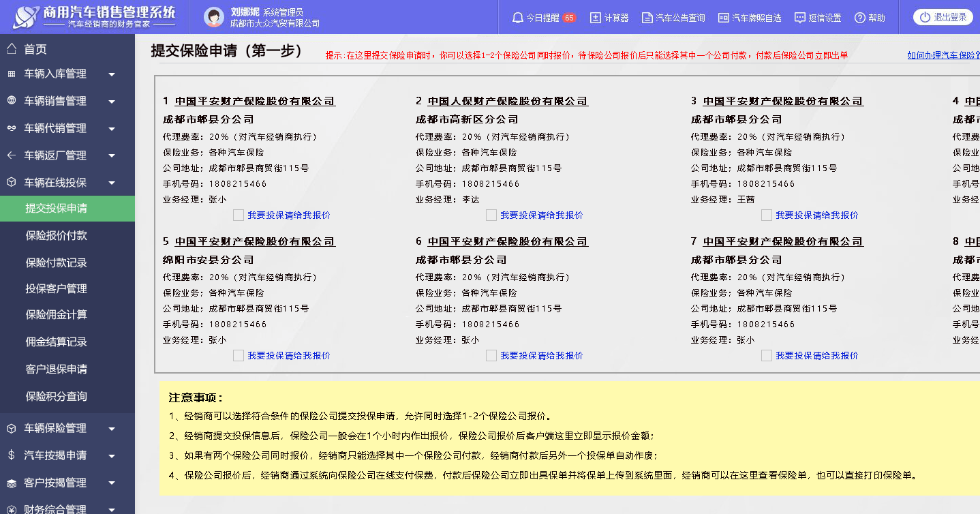
Task: Click dollar icon beside 汽车按揭申请
Action: pyautogui.click(x=12, y=455)
